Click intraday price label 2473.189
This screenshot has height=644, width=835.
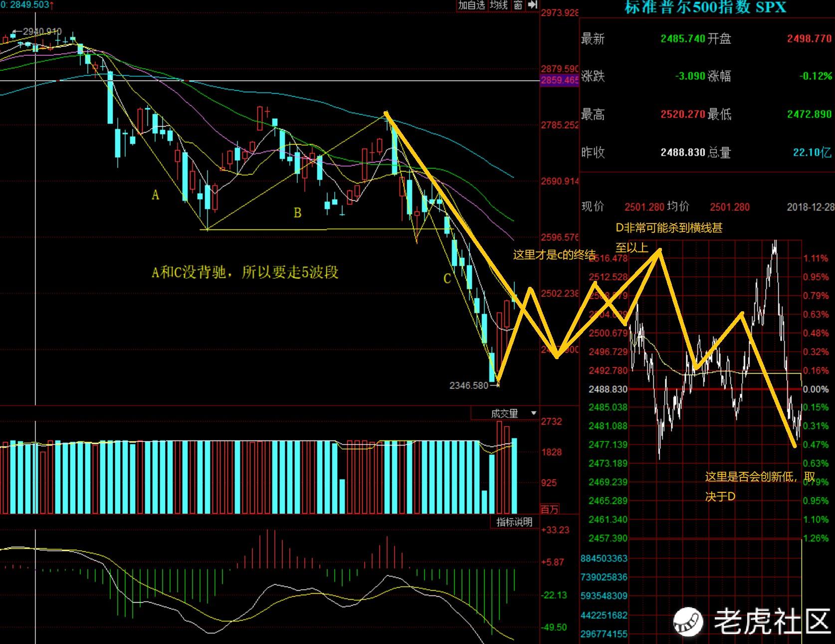[x=608, y=463]
